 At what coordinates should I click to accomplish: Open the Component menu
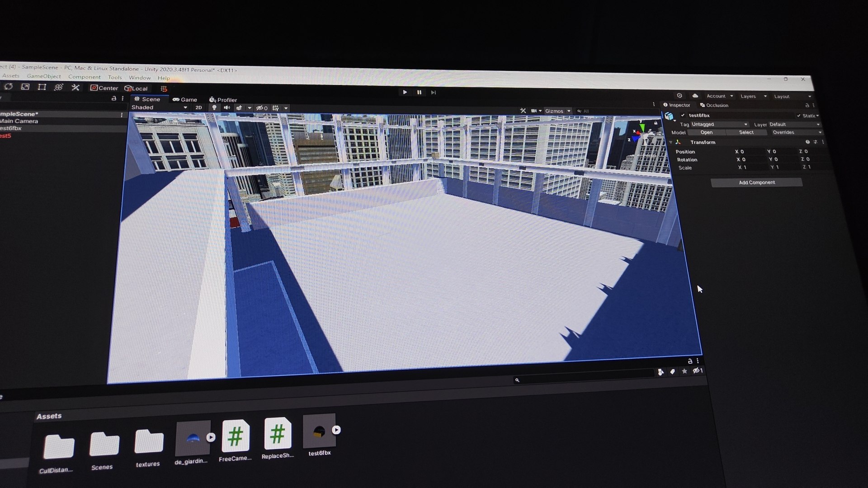(x=85, y=77)
